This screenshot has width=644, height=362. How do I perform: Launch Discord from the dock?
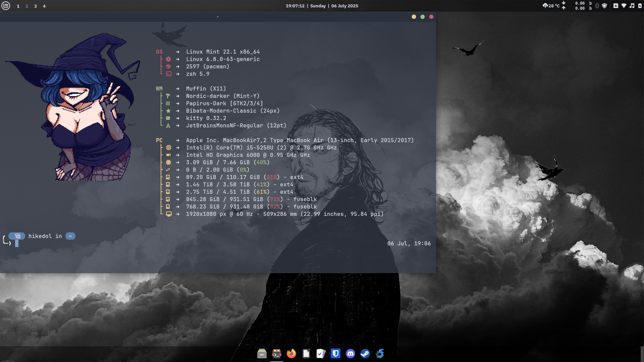351,354
